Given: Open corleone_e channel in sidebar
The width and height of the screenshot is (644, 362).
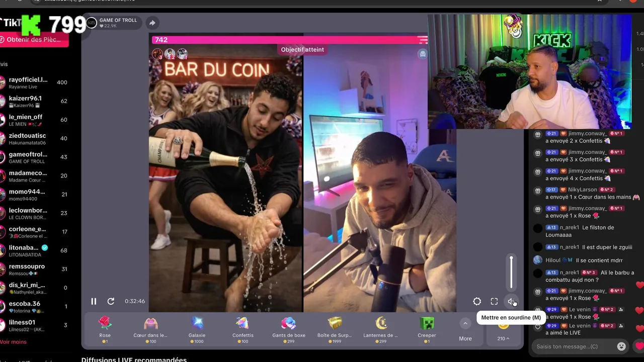Looking at the screenshot, I should (x=34, y=232).
